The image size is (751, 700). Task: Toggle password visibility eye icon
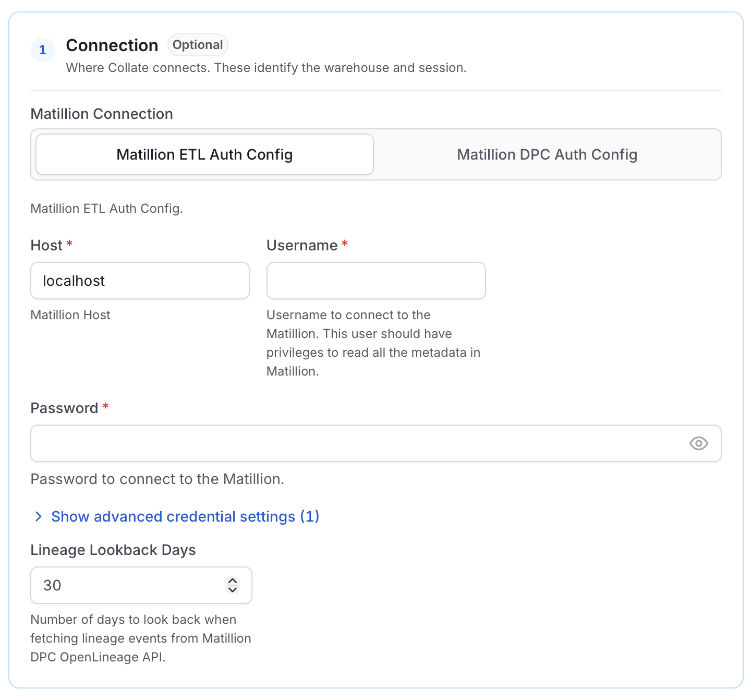(698, 443)
